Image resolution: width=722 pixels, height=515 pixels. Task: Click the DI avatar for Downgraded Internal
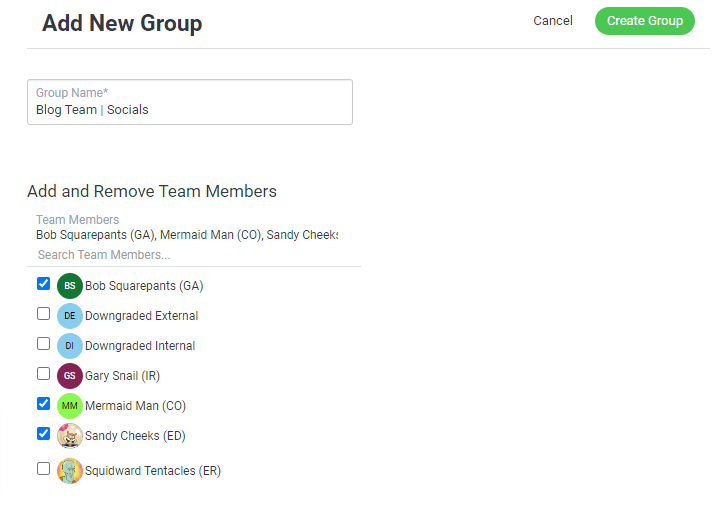click(70, 346)
